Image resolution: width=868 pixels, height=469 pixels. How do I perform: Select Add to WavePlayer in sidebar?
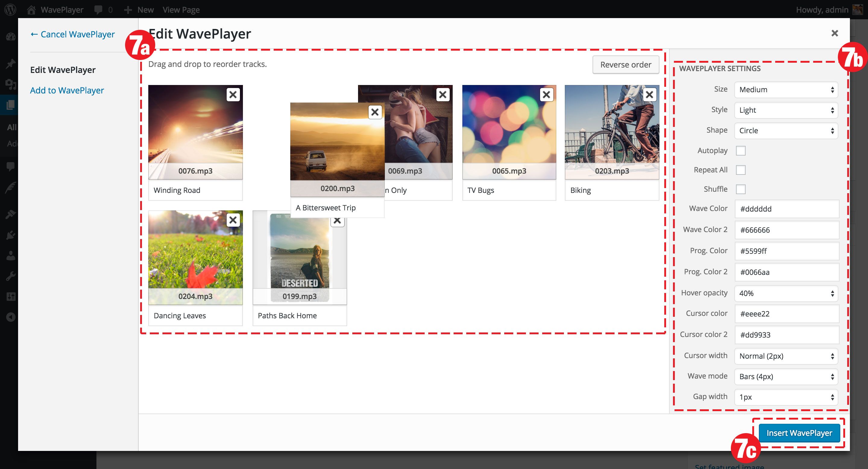tap(67, 90)
